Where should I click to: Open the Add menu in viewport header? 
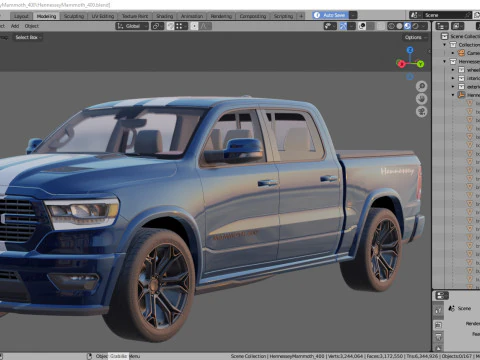pyautogui.click(x=15, y=26)
